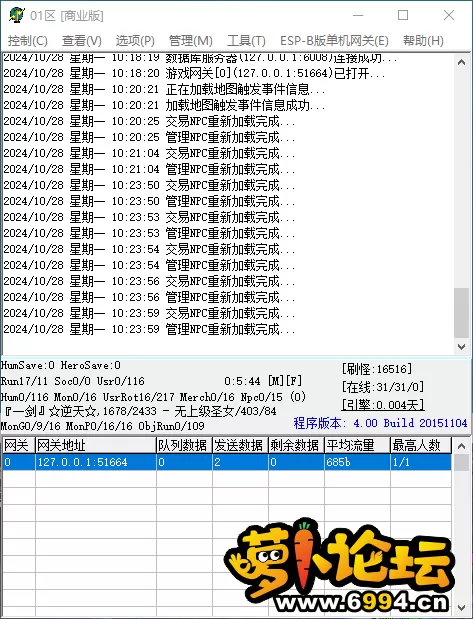Click the 10:23:50 交易NPC重新加载完成 log line
This screenshot has width=473, height=619.
point(149,185)
